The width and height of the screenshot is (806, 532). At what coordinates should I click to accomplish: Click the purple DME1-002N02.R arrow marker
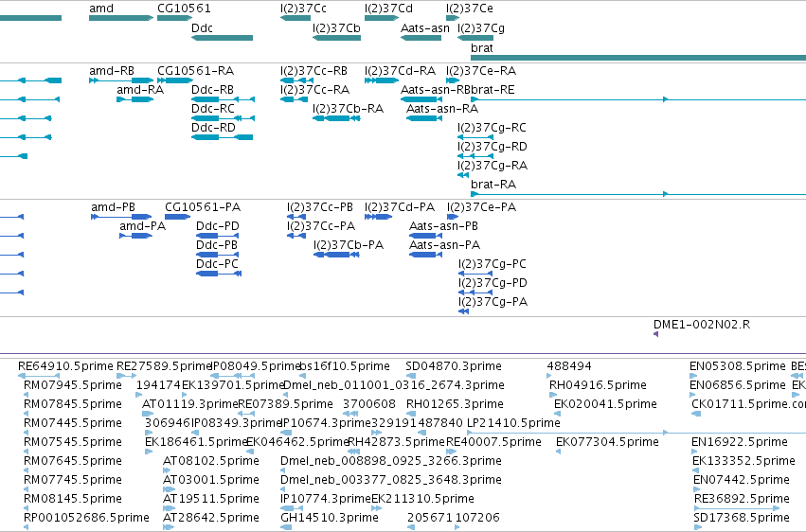(656, 334)
